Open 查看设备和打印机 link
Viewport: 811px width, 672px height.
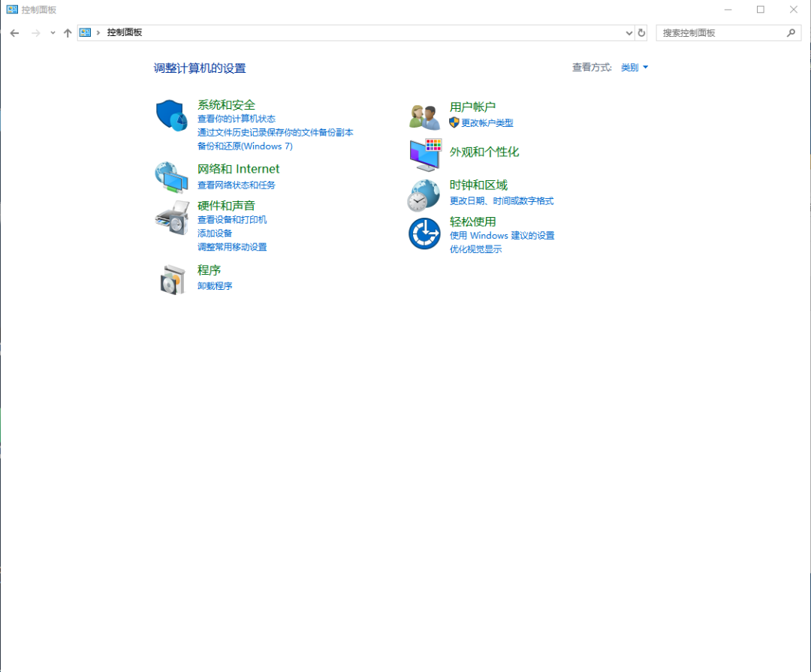coord(232,220)
